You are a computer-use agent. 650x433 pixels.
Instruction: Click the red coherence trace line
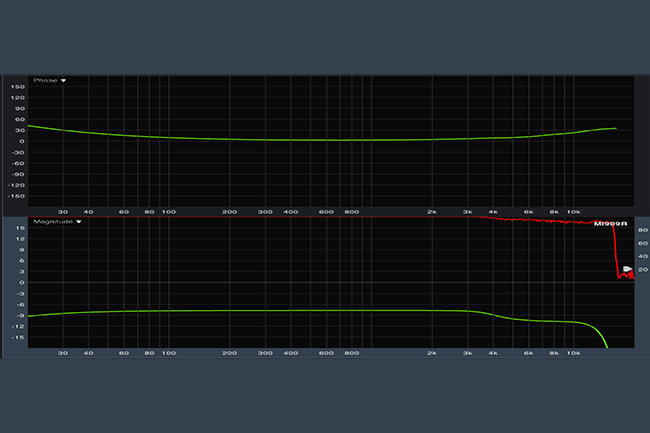[x=540, y=221]
